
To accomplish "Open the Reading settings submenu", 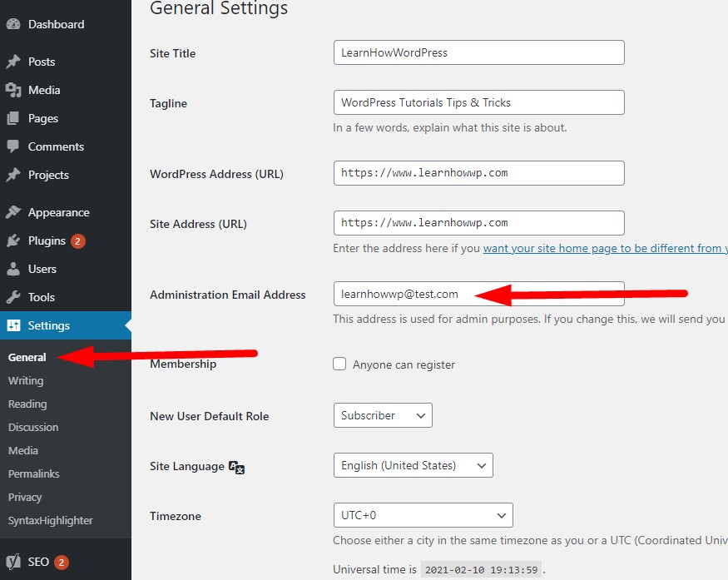I will [x=27, y=404].
